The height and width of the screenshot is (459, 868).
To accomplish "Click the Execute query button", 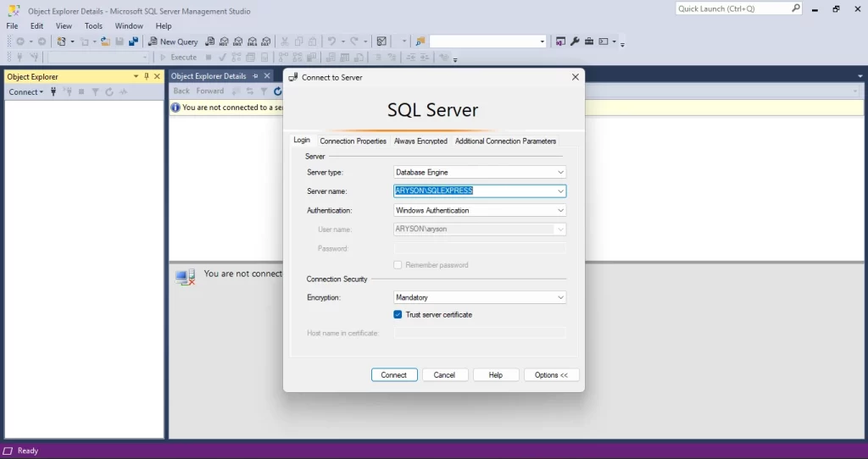I will (178, 57).
